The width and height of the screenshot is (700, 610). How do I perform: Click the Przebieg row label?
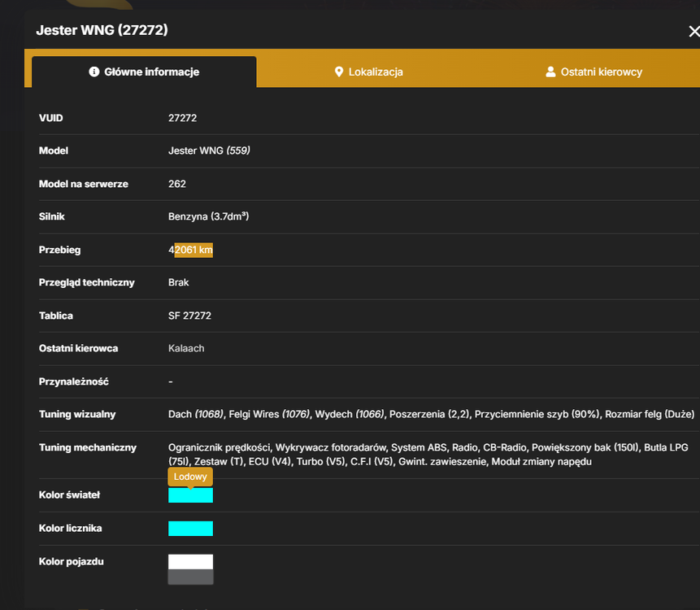[x=60, y=250]
